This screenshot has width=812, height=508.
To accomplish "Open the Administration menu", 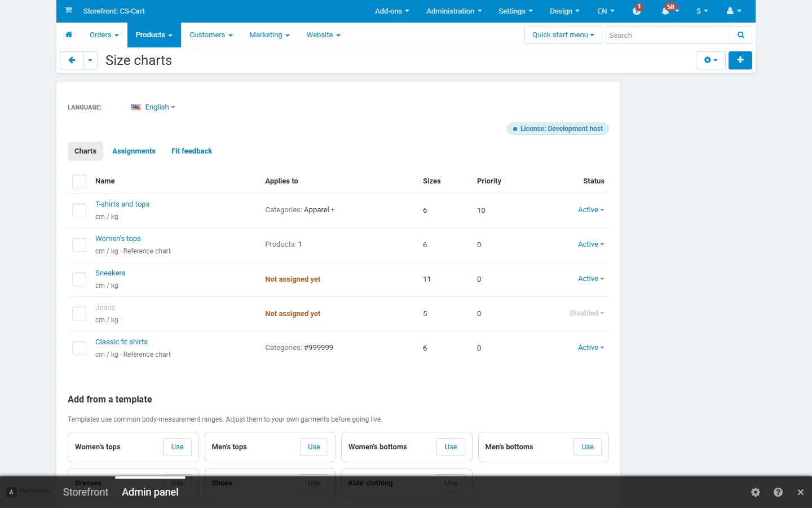I will [x=454, y=11].
